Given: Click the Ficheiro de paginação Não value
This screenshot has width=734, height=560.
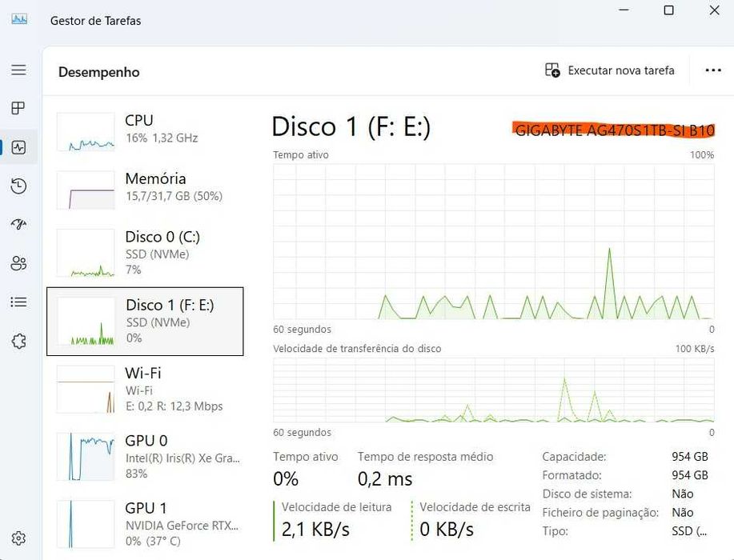Looking at the screenshot, I should tap(683, 513).
